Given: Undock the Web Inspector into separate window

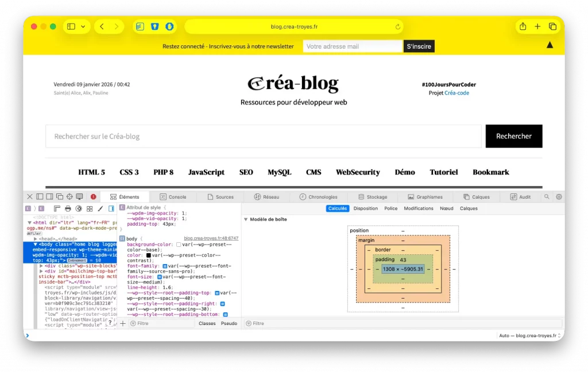Looking at the screenshot, I should [x=60, y=197].
